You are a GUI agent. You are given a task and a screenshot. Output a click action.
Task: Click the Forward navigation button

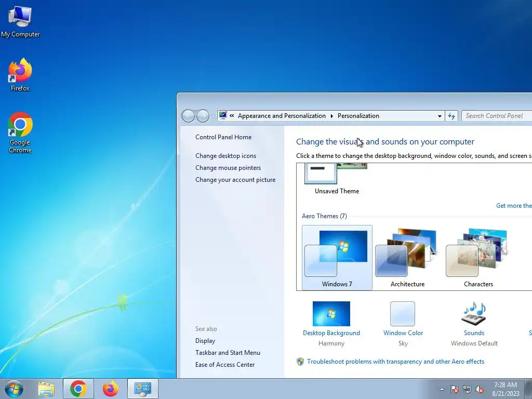203,116
